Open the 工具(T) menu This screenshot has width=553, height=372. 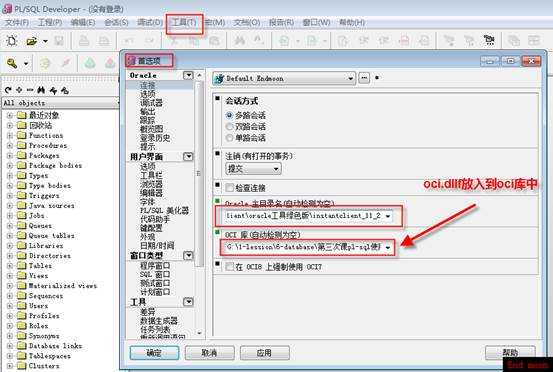184,23
